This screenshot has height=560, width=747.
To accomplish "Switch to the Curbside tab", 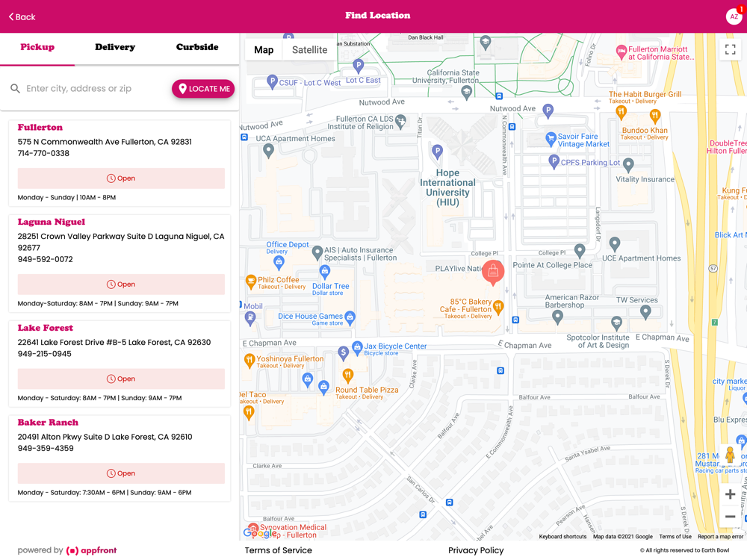I will pyautogui.click(x=197, y=47).
